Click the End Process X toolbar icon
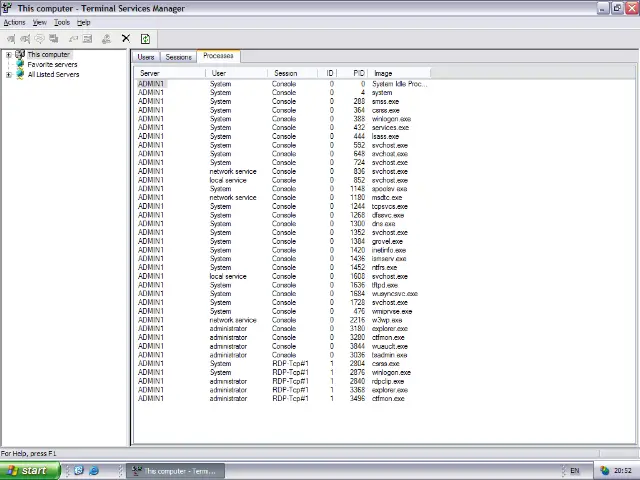This screenshot has height=480, width=640. coord(126,38)
